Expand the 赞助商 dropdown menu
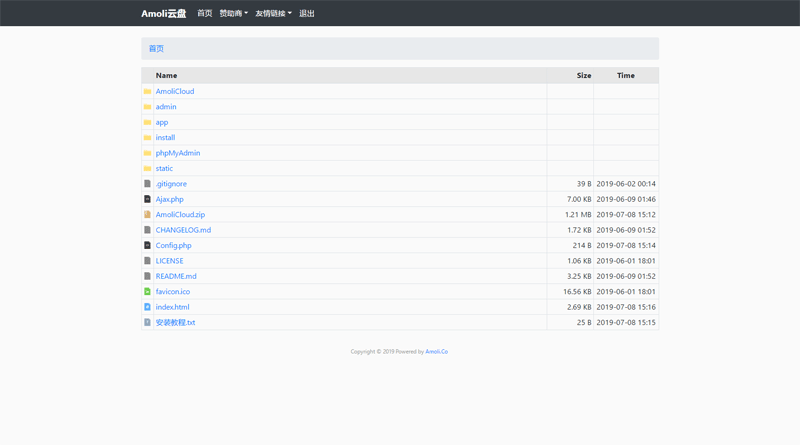Viewport: 800px width, 445px height. (233, 13)
